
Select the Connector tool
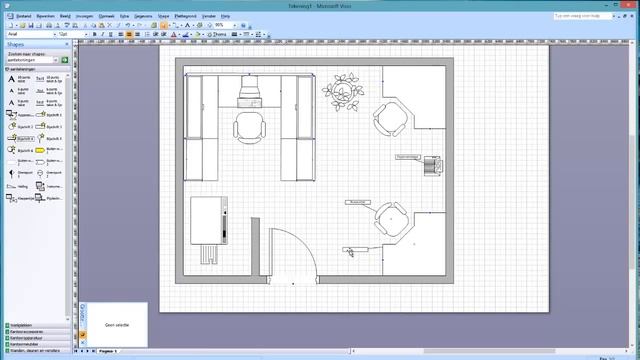coord(175,25)
